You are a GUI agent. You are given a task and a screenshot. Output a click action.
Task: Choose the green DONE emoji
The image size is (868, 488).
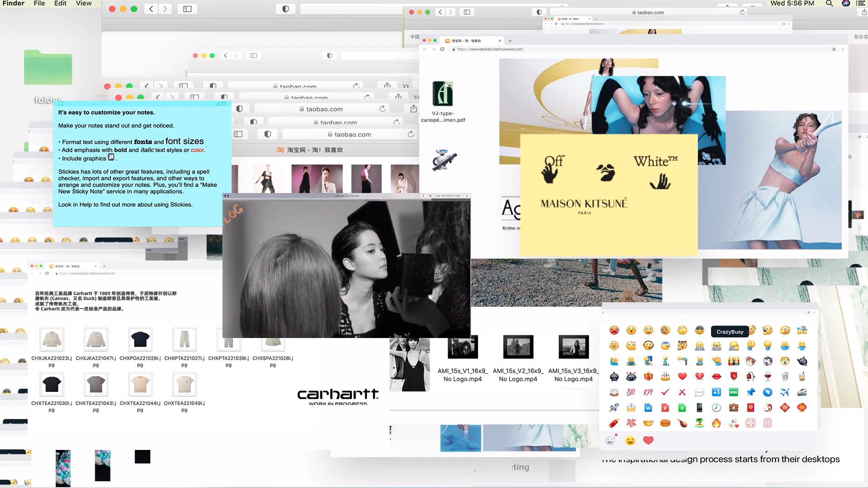(x=733, y=392)
